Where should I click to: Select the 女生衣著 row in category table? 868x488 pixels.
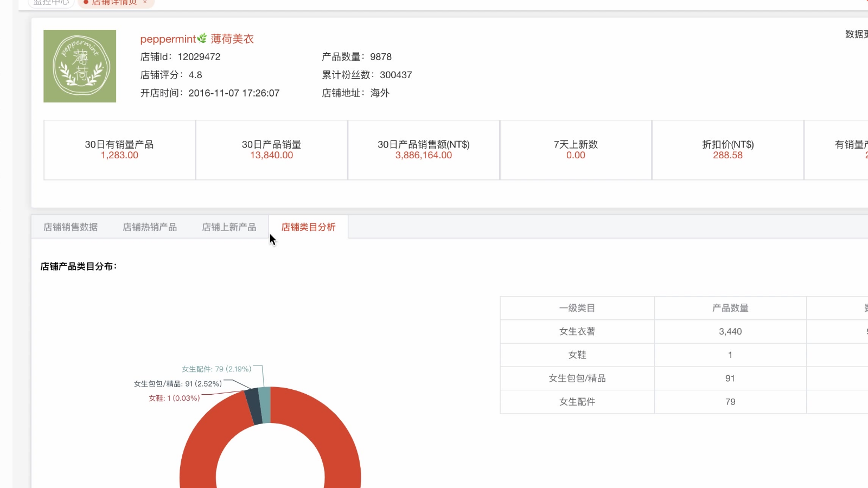pyautogui.click(x=577, y=331)
